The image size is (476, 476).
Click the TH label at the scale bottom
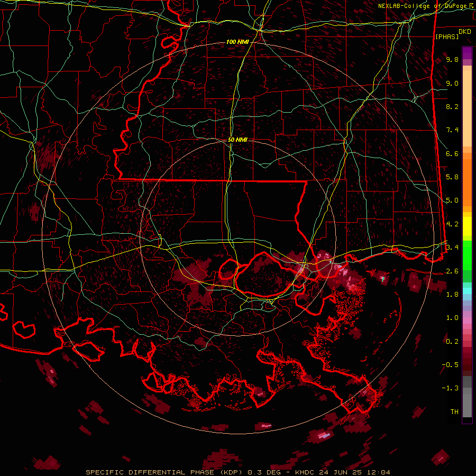pyautogui.click(x=454, y=412)
